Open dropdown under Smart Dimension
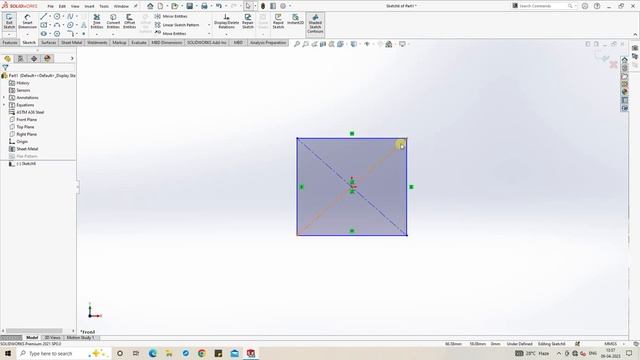This screenshot has height=360, width=640. click(27, 34)
